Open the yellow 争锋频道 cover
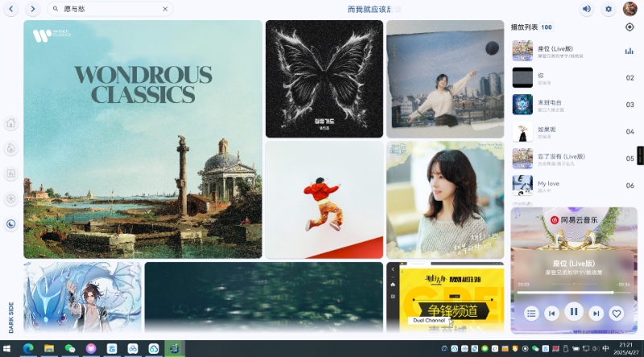The height and width of the screenshot is (357, 644). [x=445, y=297]
